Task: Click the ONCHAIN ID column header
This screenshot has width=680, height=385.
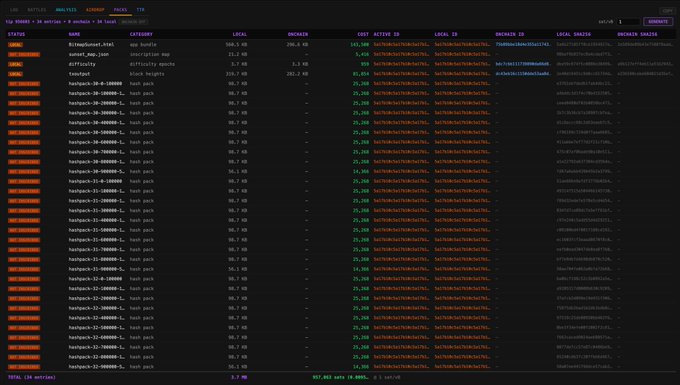Action: 510,34
